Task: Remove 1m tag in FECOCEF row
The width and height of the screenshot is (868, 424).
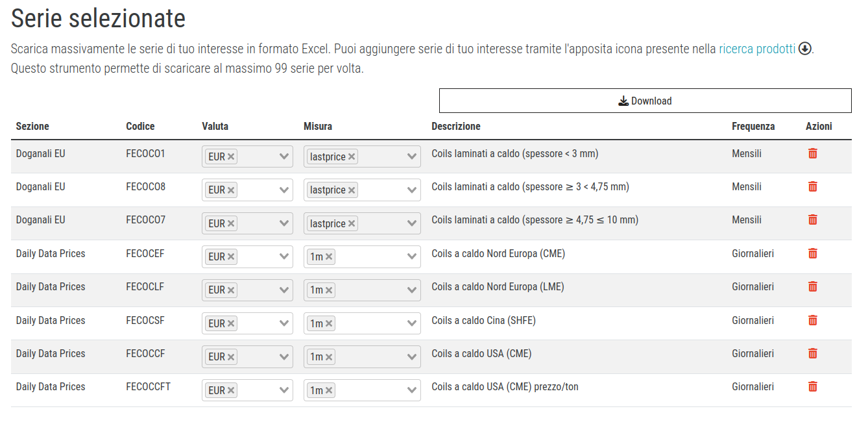Action: click(x=329, y=256)
